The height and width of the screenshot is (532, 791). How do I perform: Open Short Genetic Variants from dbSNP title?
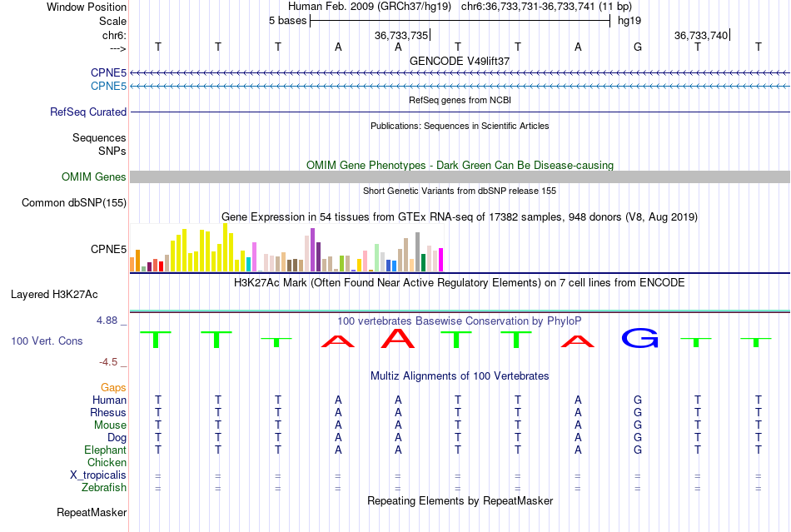pyautogui.click(x=460, y=191)
